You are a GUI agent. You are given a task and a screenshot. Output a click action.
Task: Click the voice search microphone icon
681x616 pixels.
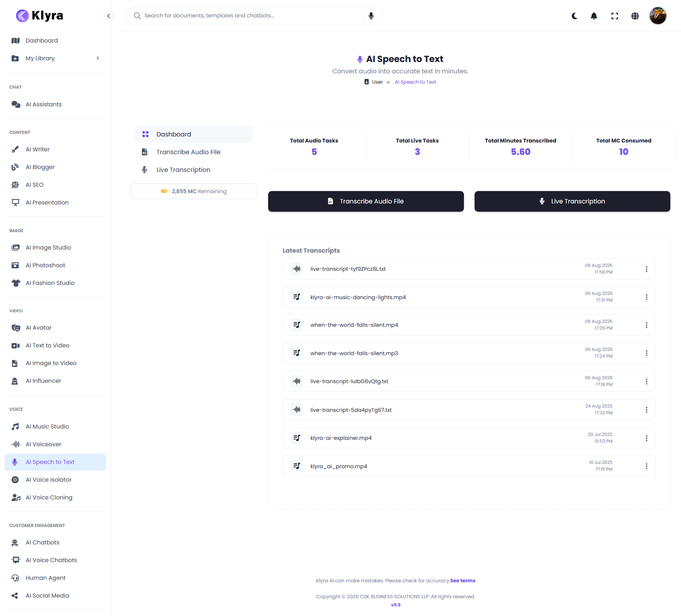(x=371, y=16)
